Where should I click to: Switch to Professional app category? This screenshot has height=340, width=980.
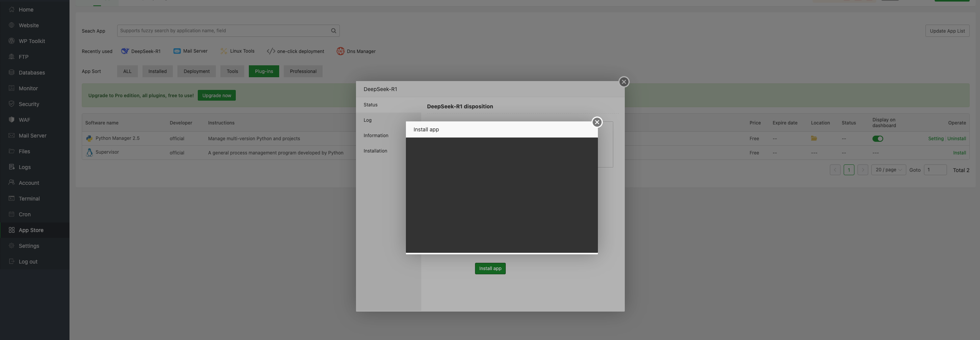[x=303, y=71]
